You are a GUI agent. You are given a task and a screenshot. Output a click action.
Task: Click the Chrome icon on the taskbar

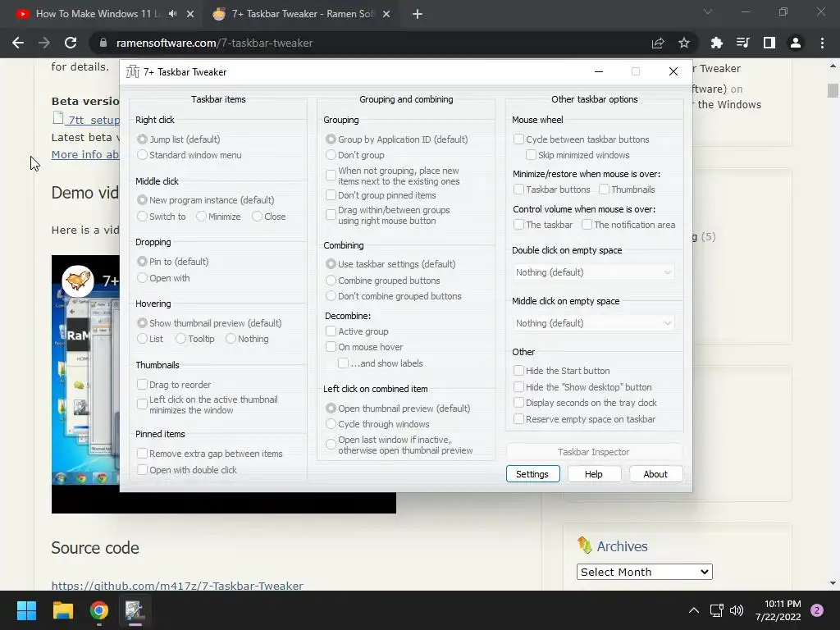98,610
